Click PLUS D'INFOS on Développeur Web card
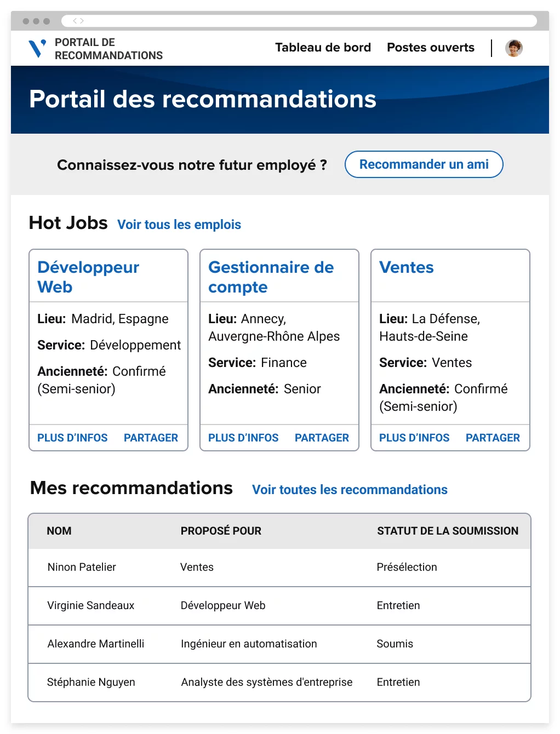 [72, 438]
